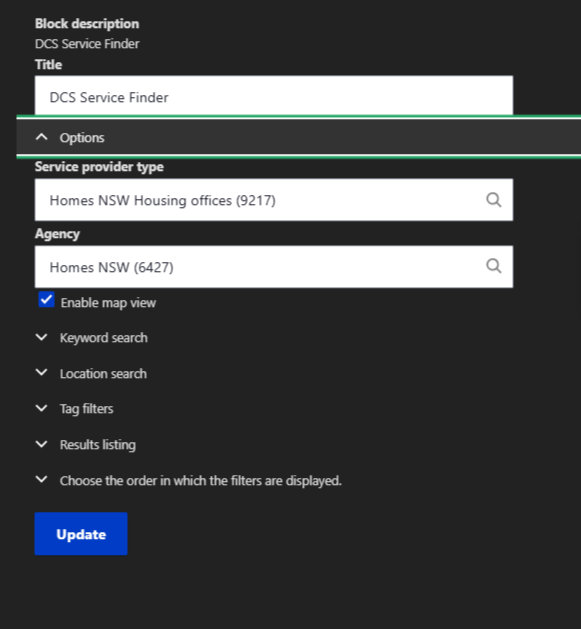
Task: Expand the filter display order section
Action: tap(189, 480)
